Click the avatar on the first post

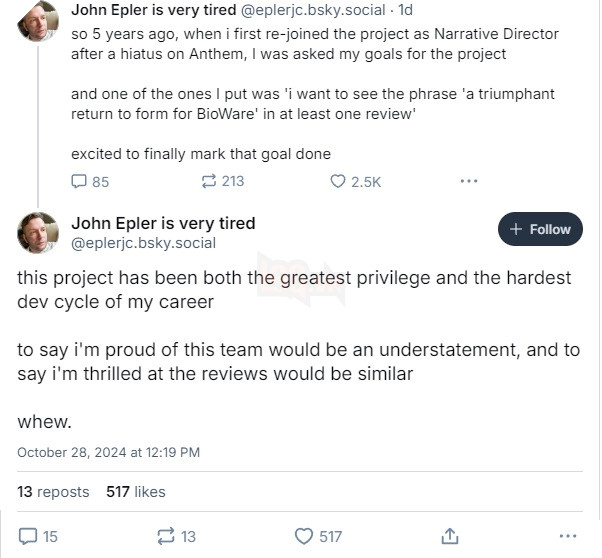(38, 21)
